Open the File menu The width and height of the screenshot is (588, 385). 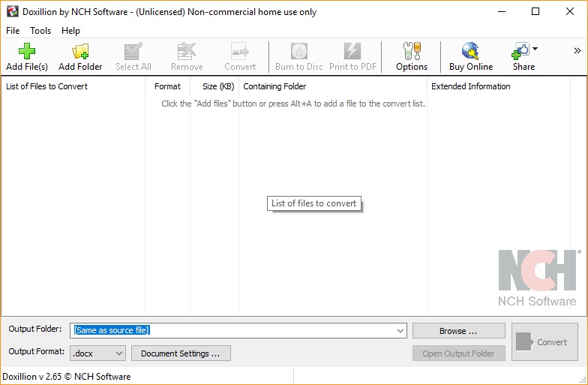13,31
